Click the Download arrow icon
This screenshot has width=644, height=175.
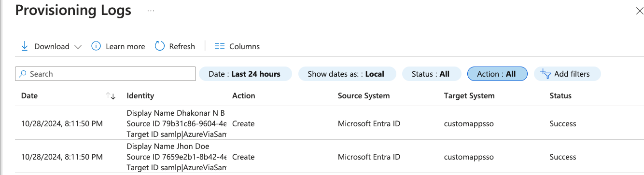[x=24, y=46]
